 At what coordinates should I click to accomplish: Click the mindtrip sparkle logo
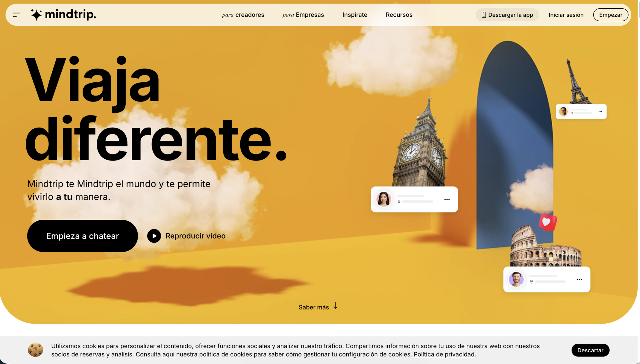(36, 14)
